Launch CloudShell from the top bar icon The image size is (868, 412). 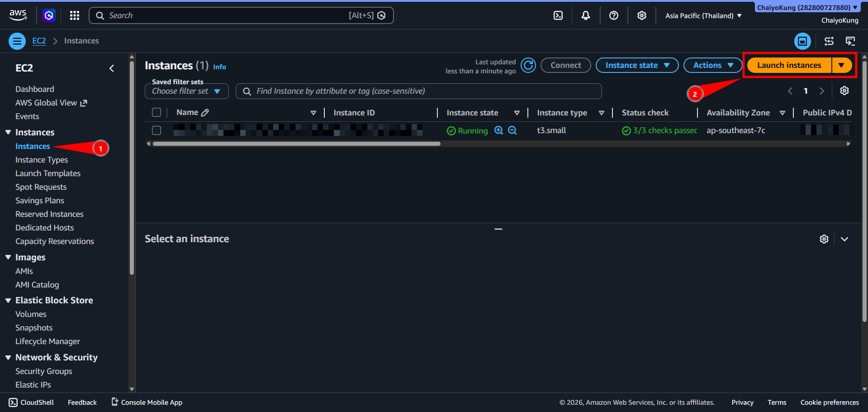pyautogui.click(x=558, y=15)
